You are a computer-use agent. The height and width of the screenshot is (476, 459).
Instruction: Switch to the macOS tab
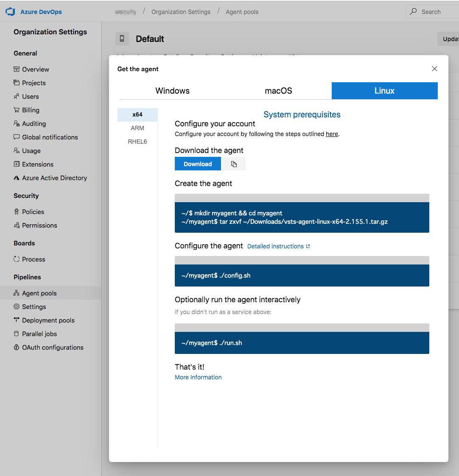point(278,91)
